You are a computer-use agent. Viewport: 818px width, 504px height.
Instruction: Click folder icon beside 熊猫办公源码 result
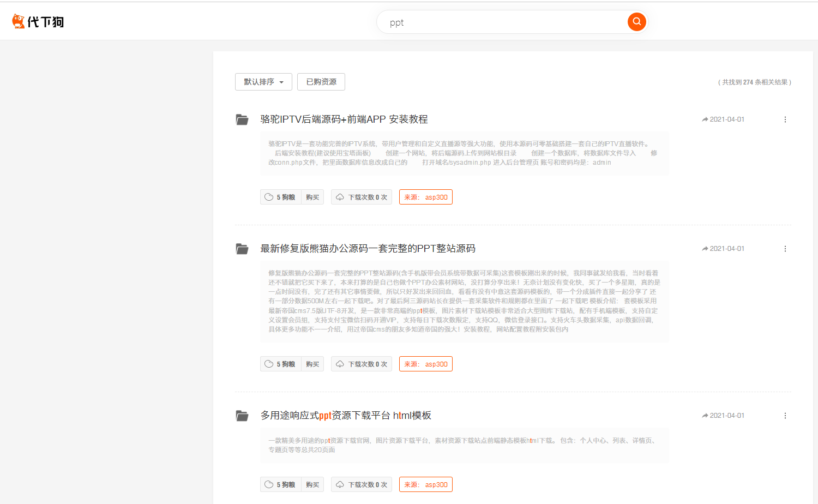(242, 249)
